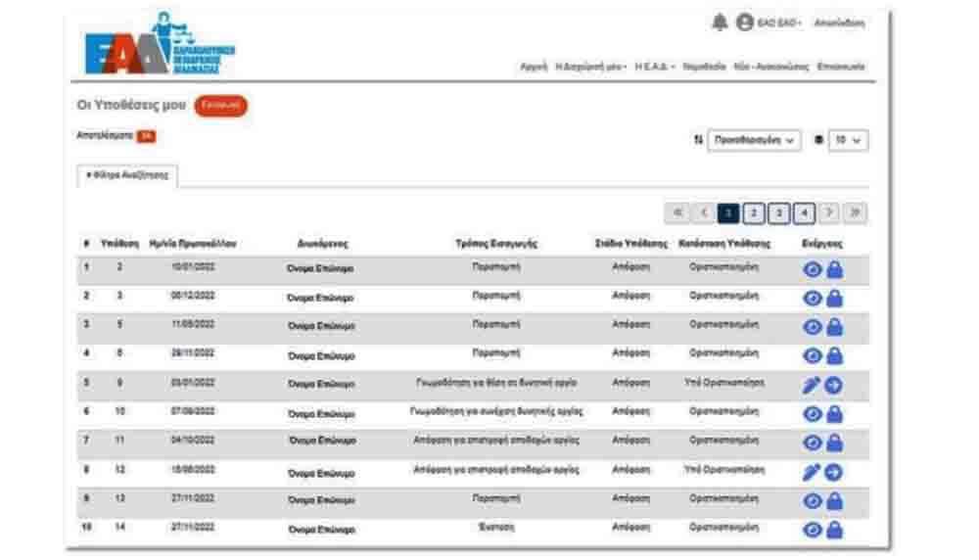Open the Η Ε.Α.Δ. navigation menu
The image size is (979, 560).
[x=654, y=67]
